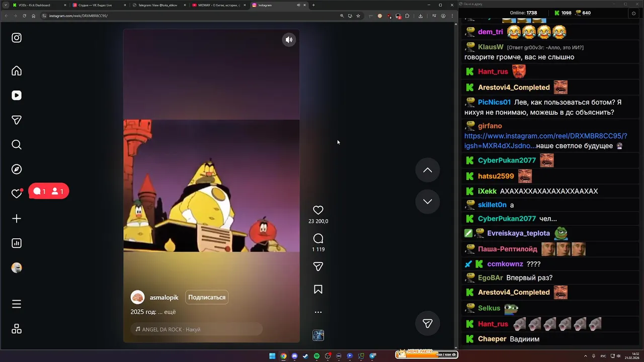The width and height of the screenshot is (644, 362).
Task: Open floating messages button at bottom right
Action: pos(428,324)
